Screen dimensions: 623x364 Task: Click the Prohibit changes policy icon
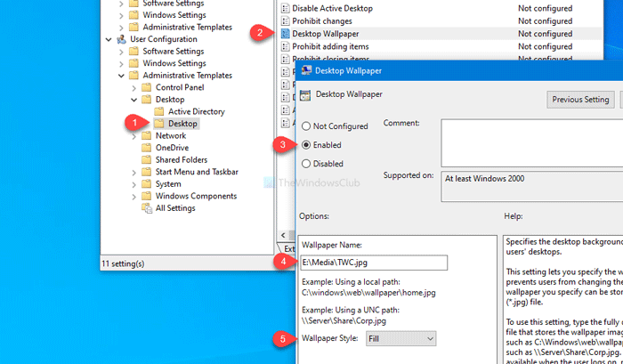coord(285,21)
